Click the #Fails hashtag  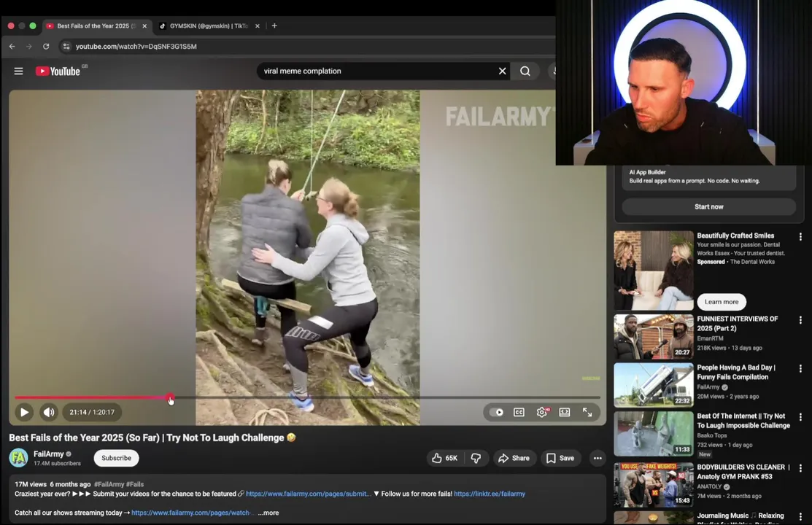pos(135,484)
